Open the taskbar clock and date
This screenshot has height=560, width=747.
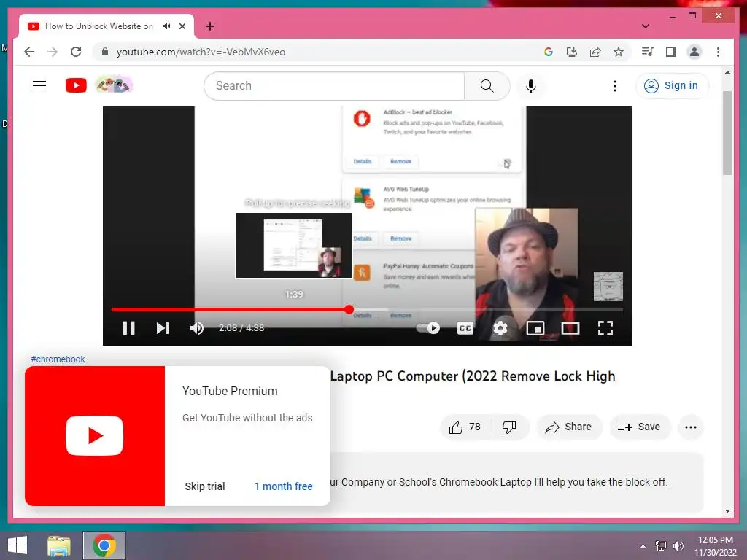(716, 546)
